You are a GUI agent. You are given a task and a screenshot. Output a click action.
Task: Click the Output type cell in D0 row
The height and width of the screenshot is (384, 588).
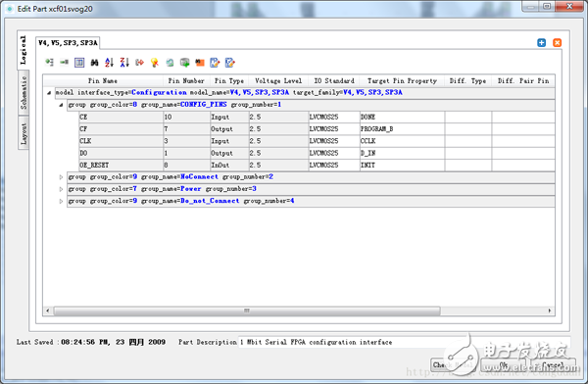click(229, 153)
